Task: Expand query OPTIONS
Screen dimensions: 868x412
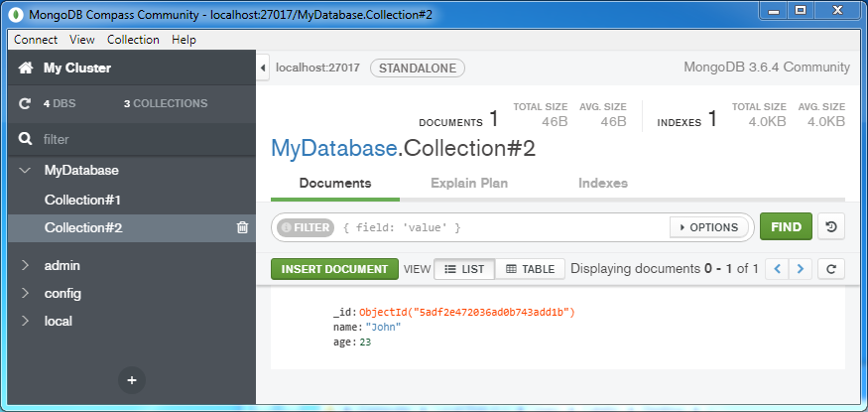Action: (709, 227)
